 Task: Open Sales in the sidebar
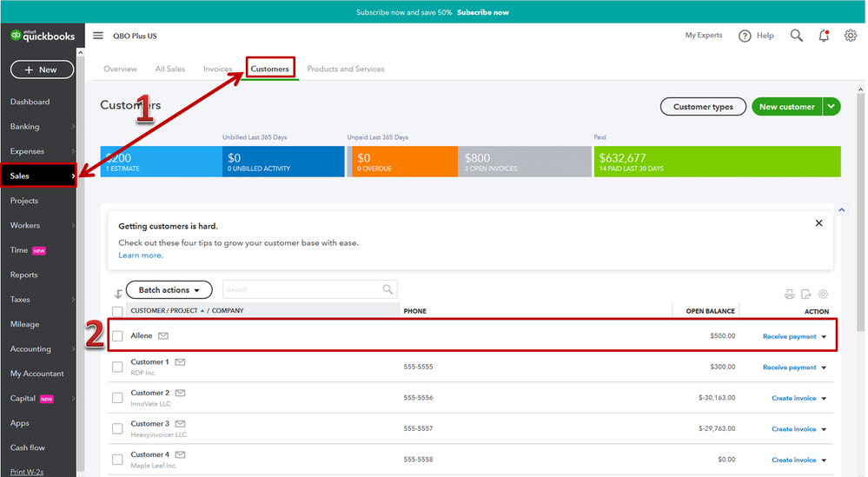coord(38,176)
